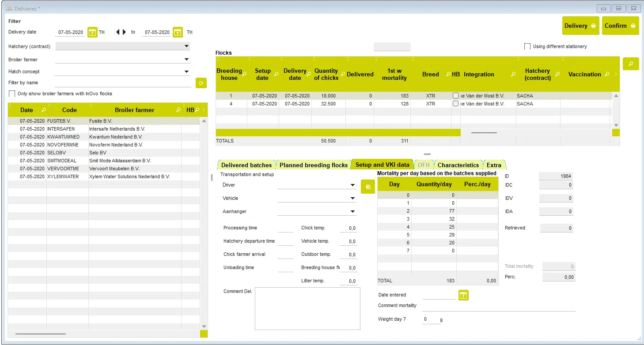Open the calendar picker for end delivery date
Image resolution: width=644 pixels, height=345 pixels.
pos(178,32)
